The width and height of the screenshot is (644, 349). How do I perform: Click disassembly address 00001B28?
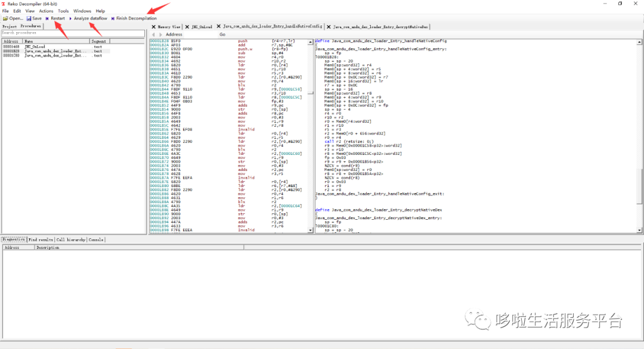[159, 41]
